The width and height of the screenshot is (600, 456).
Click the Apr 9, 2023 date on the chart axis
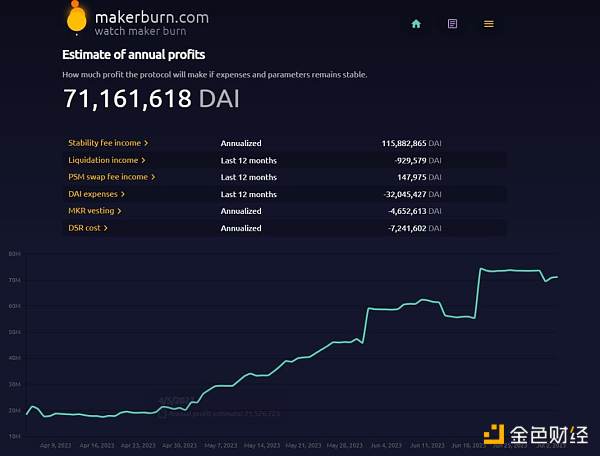[55, 445]
